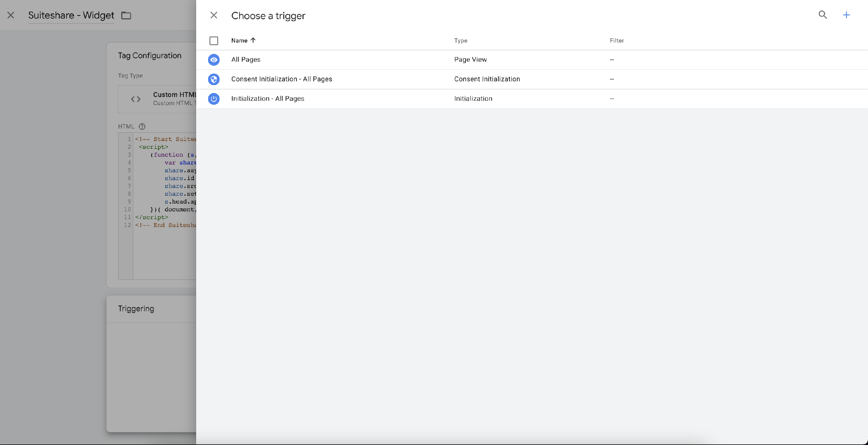The width and height of the screenshot is (868, 445).
Task: Close the Choose a trigger panel
Action: [214, 15]
